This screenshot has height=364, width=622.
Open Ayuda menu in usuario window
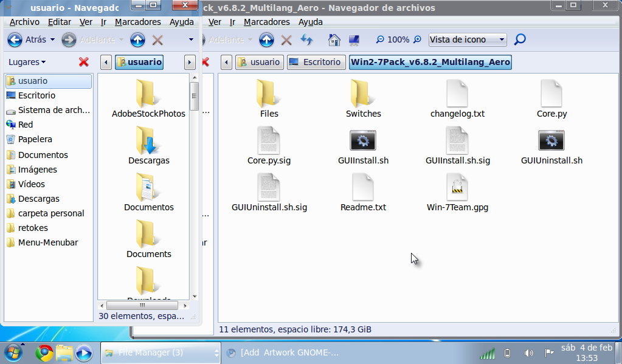tap(182, 22)
